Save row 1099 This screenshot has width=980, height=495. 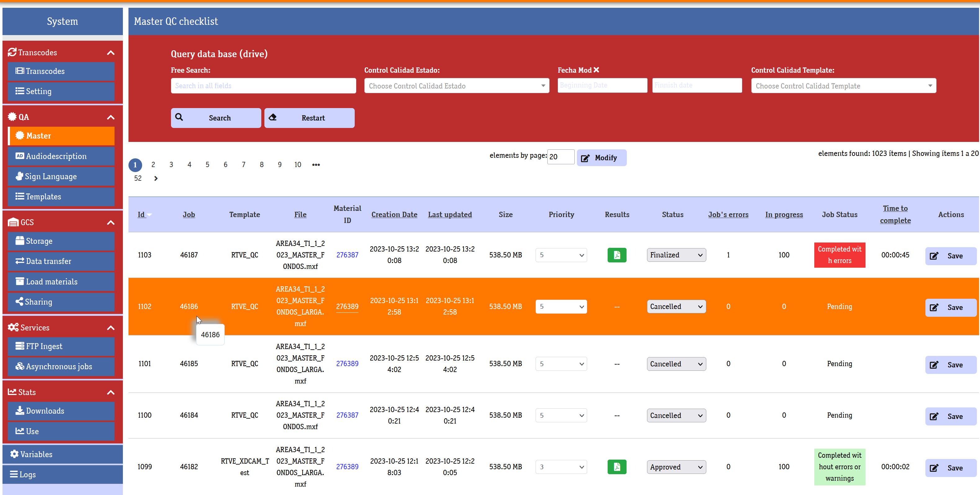point(951,468)
